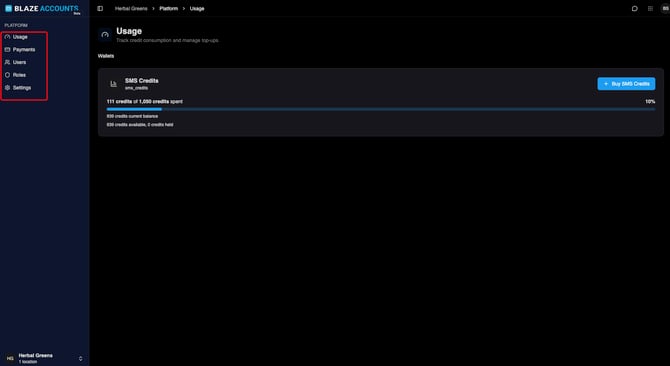Image resolution: width=670 pixels, height=366 pixels.
Task: Open the chat bubble icon in header
Action: coord(635,9)
